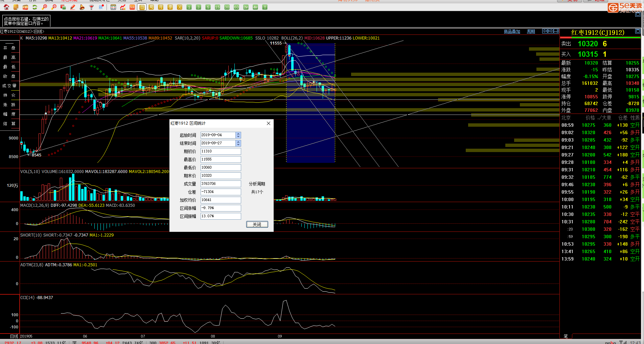Click the 关闭 button in dialog
Image resolution: width=644 pixels, height=344 pixels.
point(257,224)
